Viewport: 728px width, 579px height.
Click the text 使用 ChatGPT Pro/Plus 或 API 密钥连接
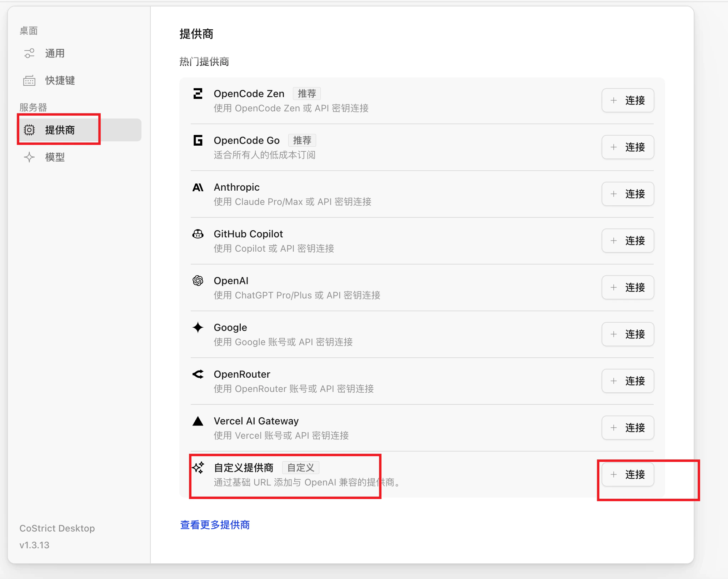click(x=297, y=295)
